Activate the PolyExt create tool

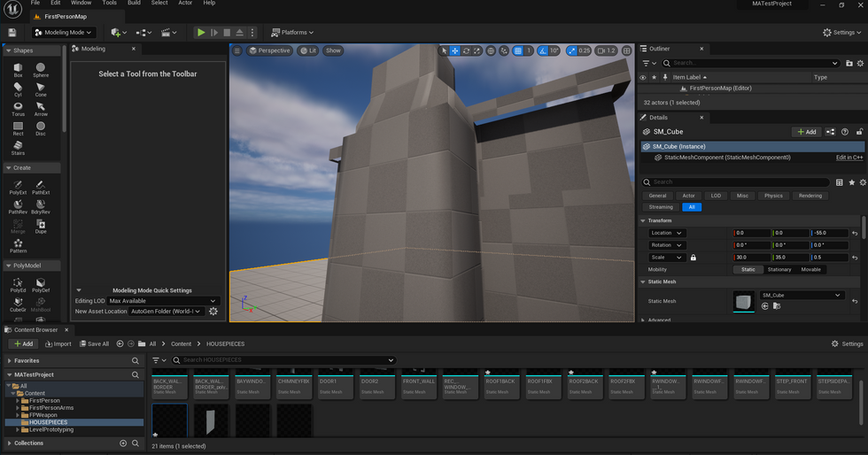click(x=18, y=186)
